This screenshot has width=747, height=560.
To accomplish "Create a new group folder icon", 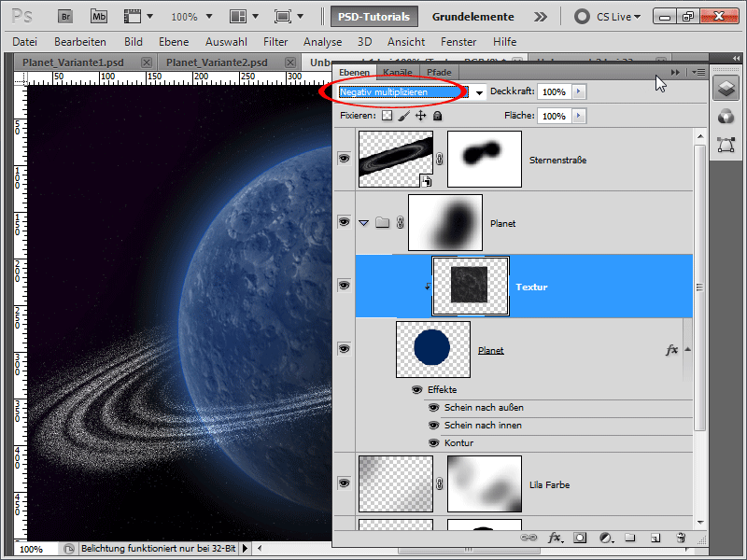I will pyautogui.click(x=630, y=538).
